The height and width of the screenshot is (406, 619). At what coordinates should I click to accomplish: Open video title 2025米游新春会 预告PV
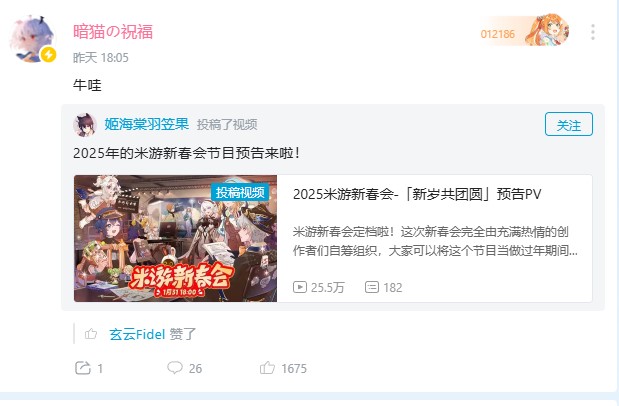(417, 194)
